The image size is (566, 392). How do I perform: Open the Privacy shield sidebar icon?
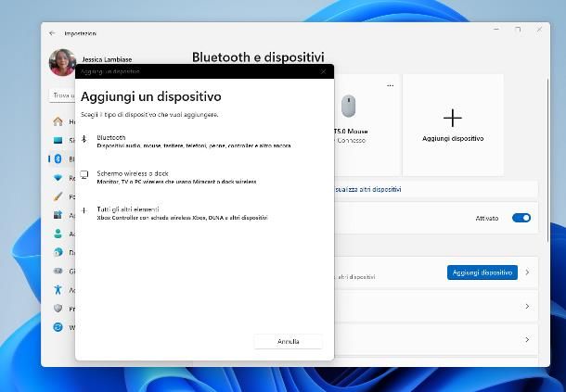pos(58,309)
